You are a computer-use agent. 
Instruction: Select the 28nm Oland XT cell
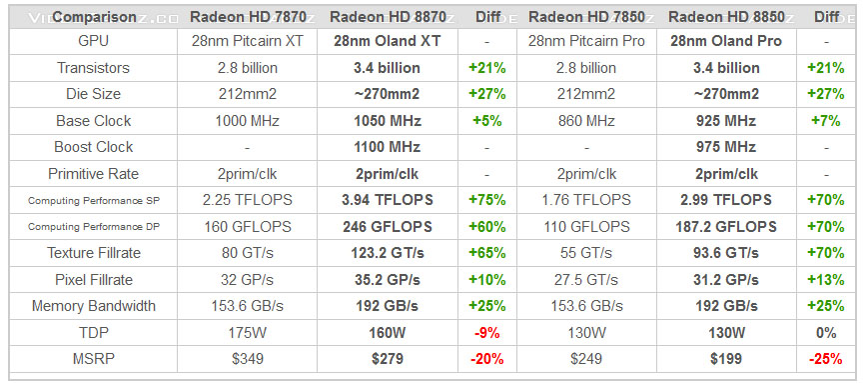tap(388, 41)
